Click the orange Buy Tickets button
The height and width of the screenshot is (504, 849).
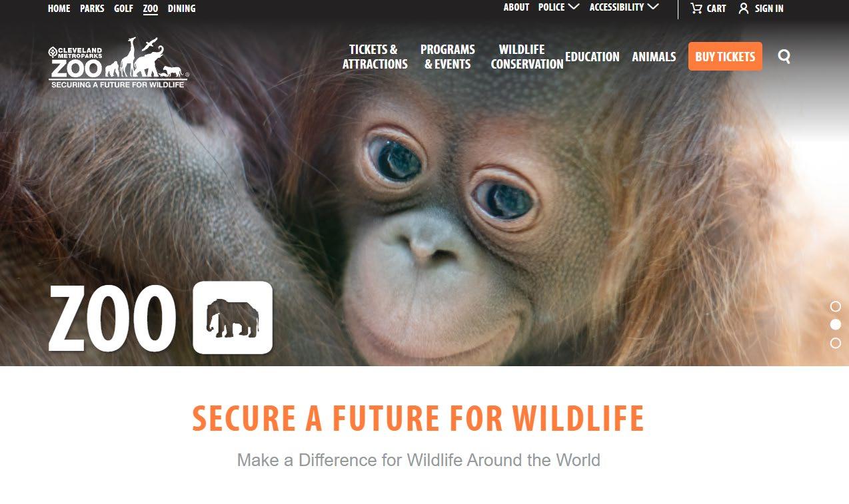[725, 57]
